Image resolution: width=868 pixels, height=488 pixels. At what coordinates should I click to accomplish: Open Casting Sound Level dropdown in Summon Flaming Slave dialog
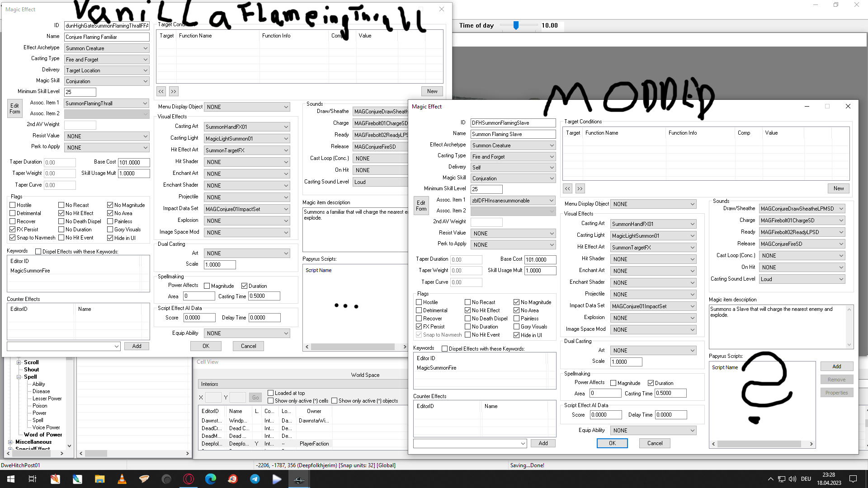pyautogui.click(x=802, y=279)
